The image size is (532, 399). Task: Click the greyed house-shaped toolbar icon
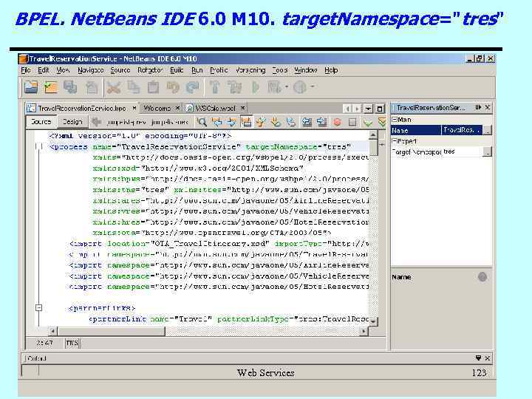[92, 87]
